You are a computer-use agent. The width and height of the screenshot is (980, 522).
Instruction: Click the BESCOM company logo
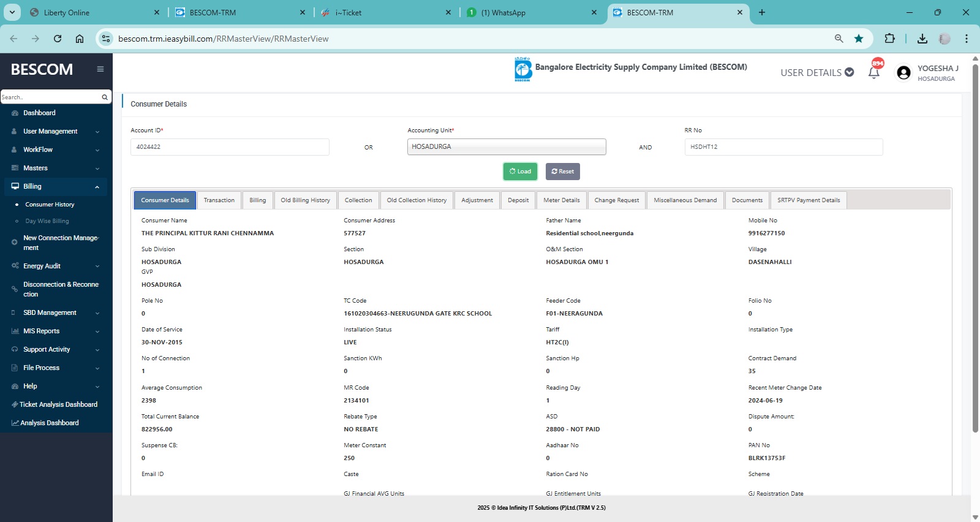pyautogui.click(x=523, y=69)
